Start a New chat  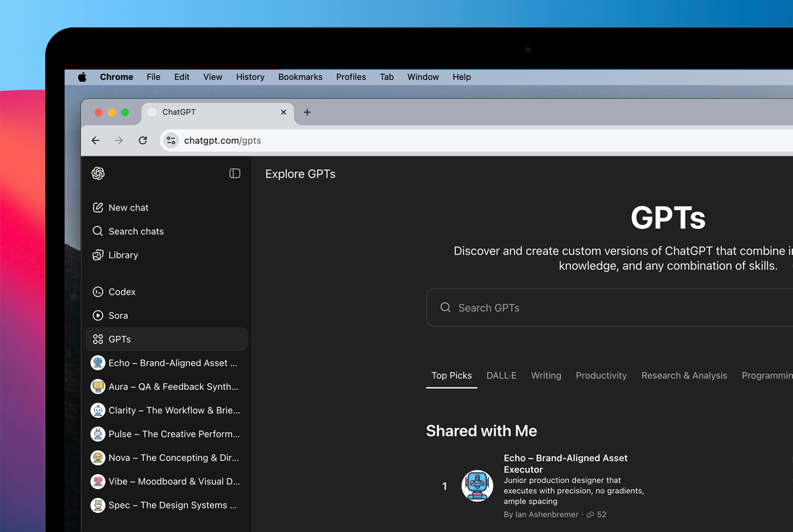click(128, 207)
